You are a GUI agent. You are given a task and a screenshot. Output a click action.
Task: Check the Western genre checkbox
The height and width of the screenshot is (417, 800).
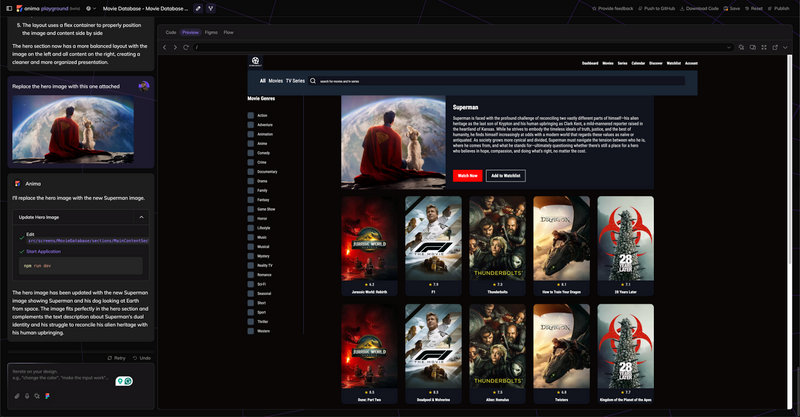click(x=251, y=331)
